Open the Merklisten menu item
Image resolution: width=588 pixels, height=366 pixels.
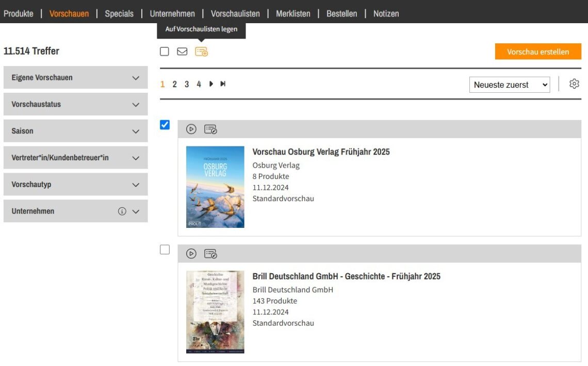coord(293,13)
